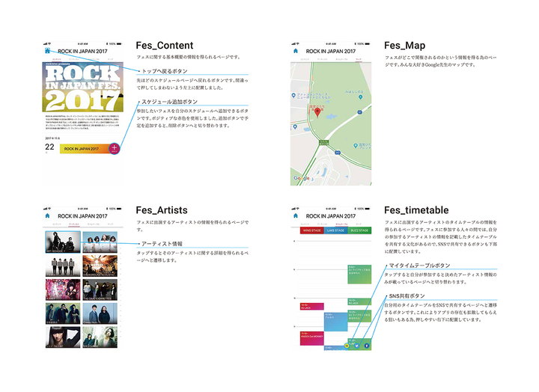
Task: Click the BUZZ STAGE green header
Action: coord(359,230)
